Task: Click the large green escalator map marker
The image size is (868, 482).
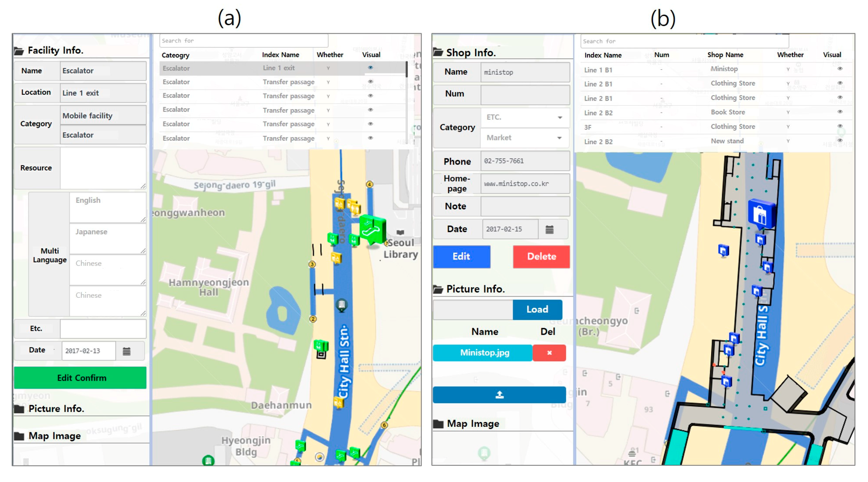Action: click(372, 229)
